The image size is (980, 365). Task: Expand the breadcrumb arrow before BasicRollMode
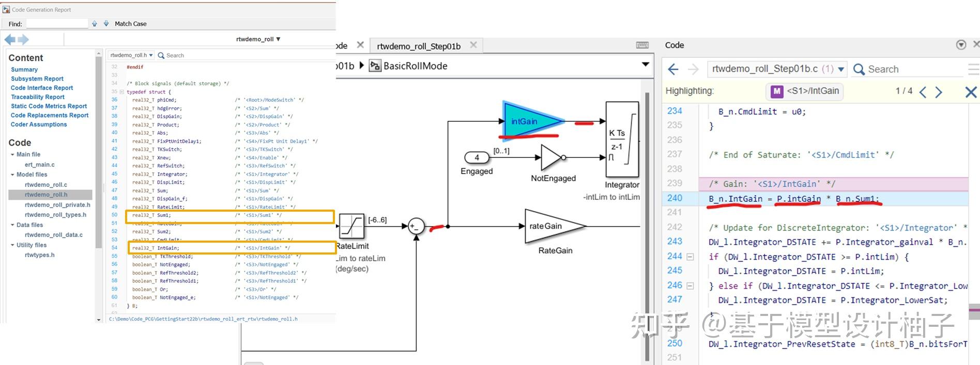pyautogui.click(x=361, y=66)
